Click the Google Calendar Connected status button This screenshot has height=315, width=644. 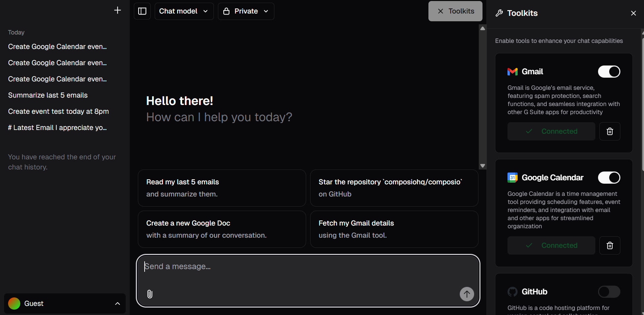[551, 245]
